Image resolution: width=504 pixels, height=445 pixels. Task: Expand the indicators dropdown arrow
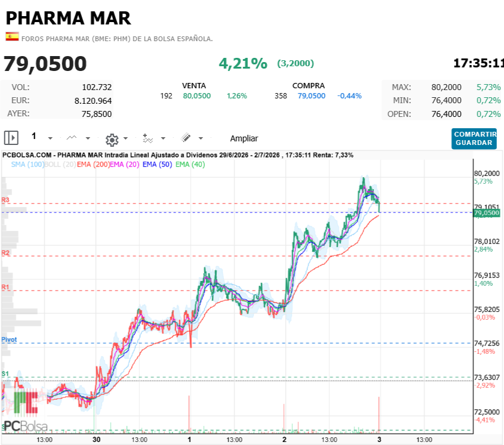tap(163, 138)
